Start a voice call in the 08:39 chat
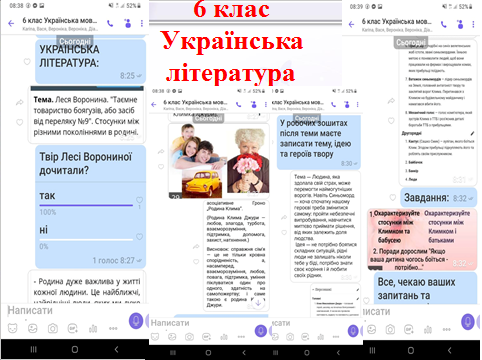Screen dimensions: 482x360 pos(443,24)
